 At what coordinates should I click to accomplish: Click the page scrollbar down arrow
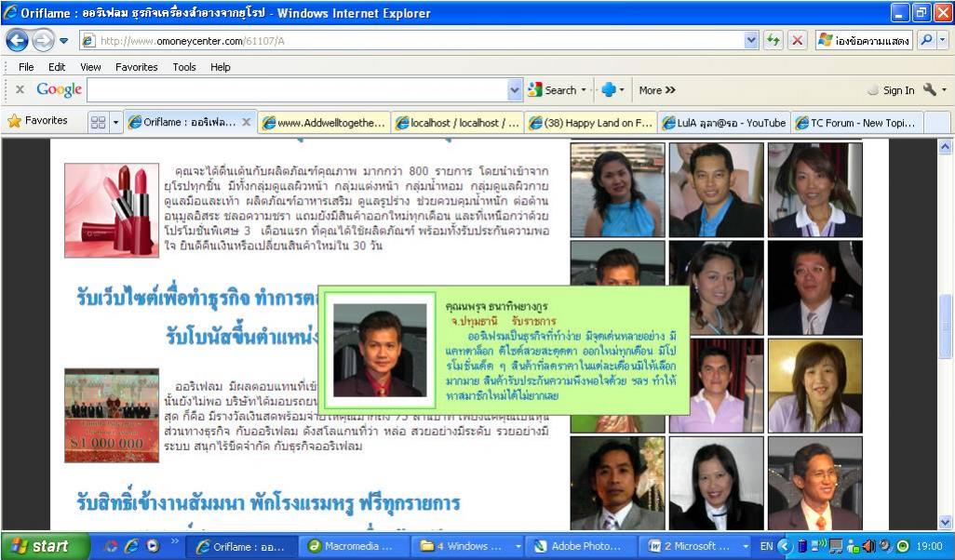point(945,522)
